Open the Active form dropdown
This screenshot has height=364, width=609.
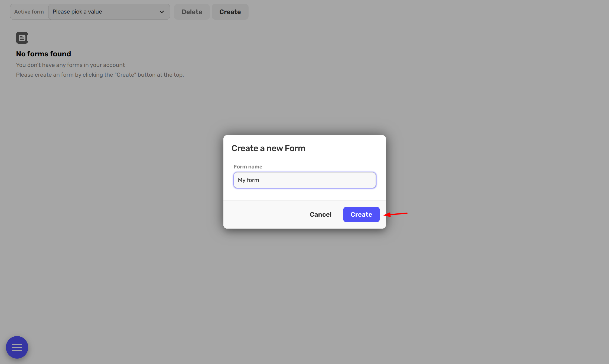point(109,12)
